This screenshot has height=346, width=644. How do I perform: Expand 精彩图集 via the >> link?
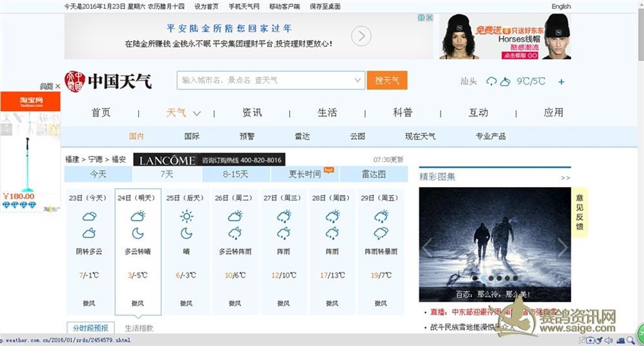pyautogui.click(x=565, y=178)
